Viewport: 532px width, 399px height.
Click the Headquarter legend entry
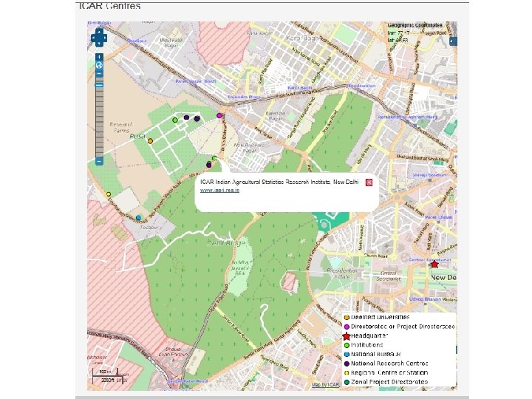[x=369, y=335]
